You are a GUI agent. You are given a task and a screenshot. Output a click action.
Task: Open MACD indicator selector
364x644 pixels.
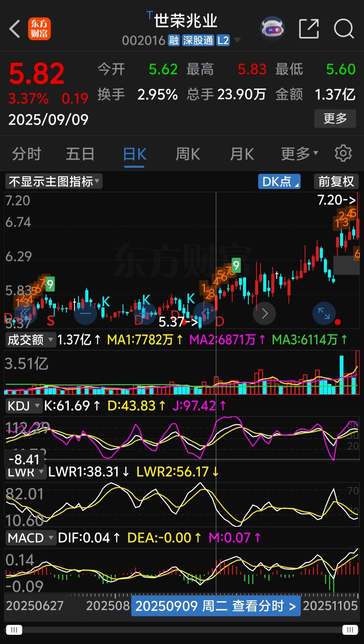click(31, 538)
